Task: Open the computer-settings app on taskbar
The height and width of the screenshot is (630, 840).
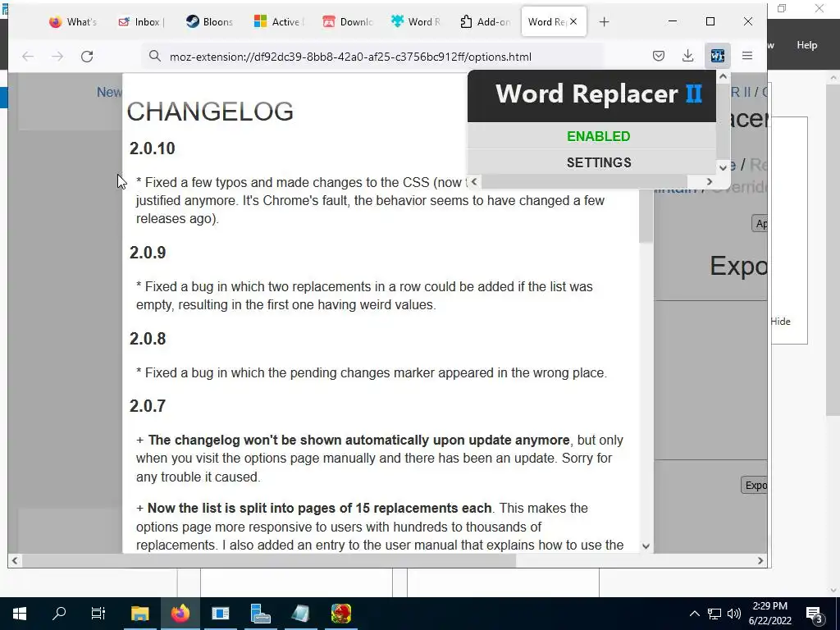Action: click(260, 614)
